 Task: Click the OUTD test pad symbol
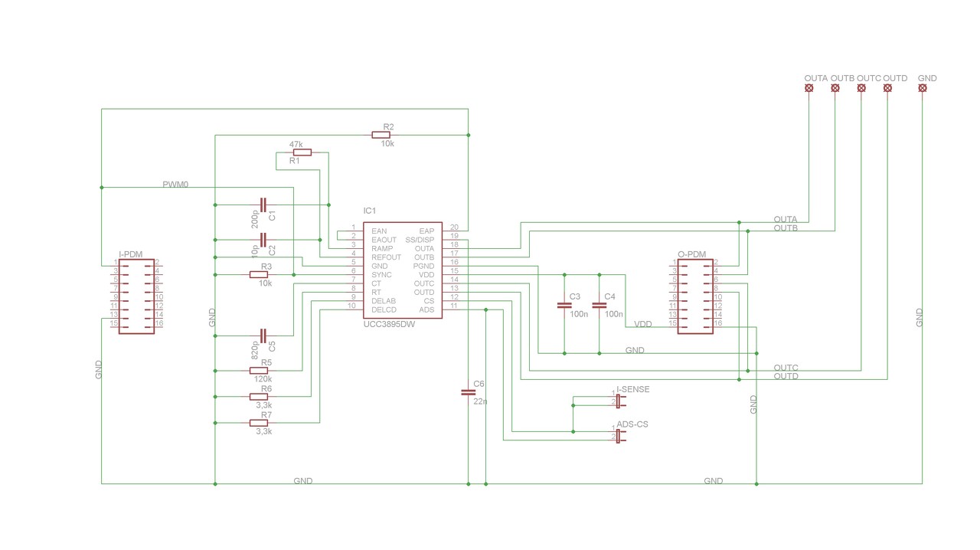pos(887,88)
